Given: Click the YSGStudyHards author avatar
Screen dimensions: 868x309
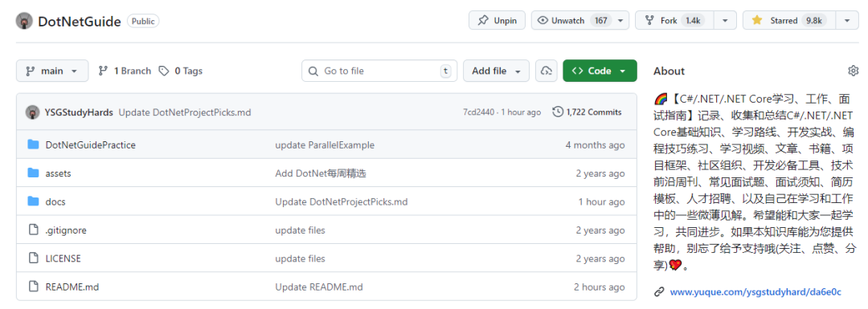Looking at the screenshot, I should (32, 112).
